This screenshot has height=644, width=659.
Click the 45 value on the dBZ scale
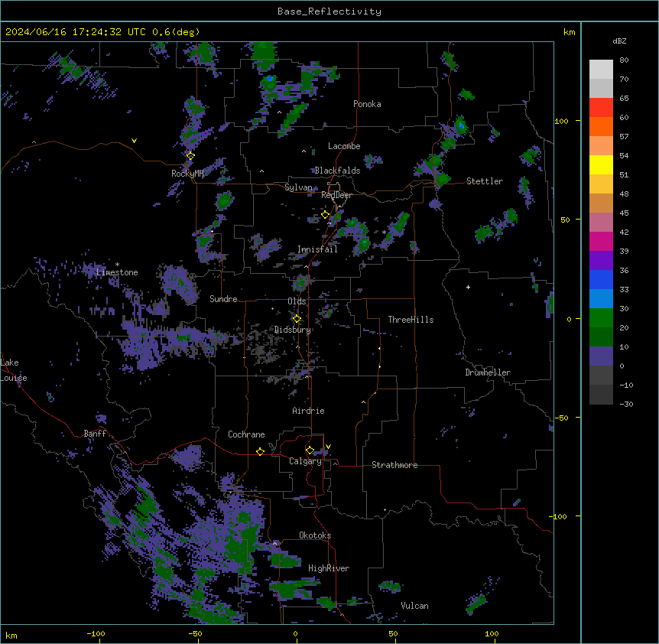click(624, 213)
